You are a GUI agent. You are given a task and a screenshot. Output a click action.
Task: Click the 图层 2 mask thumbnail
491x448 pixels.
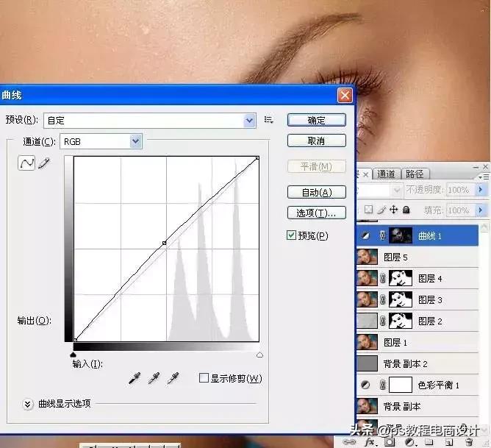[x=401, y=321]
